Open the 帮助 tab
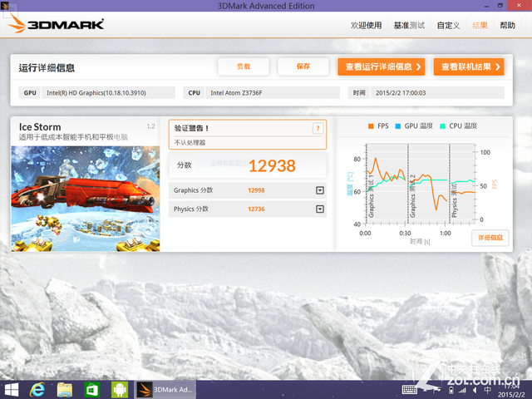The width and height of the screenshot is (532, 399). coord(507,26)
